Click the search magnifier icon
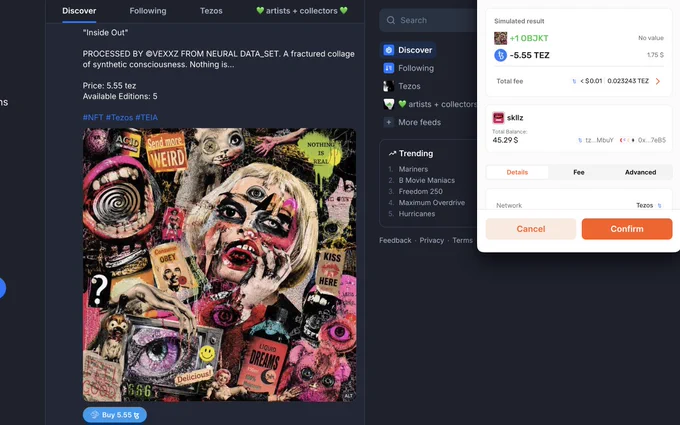The image size is (680, 425). [x=391, y=20]
